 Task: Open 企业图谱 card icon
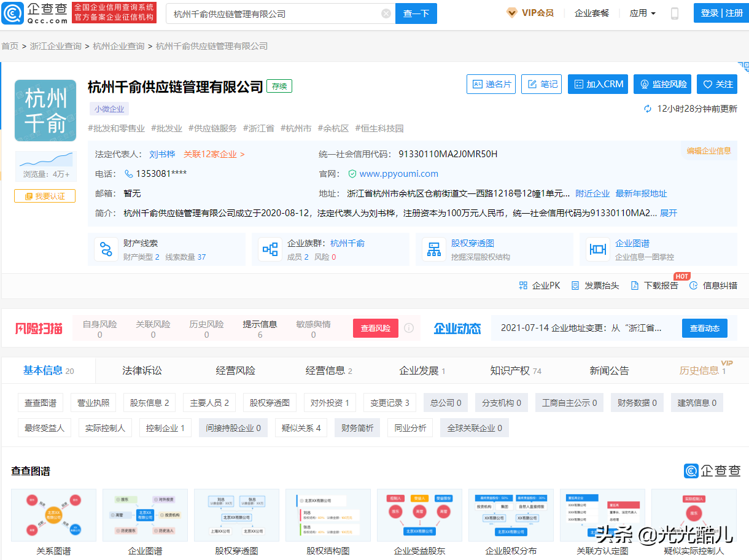[x=598, y=249]
